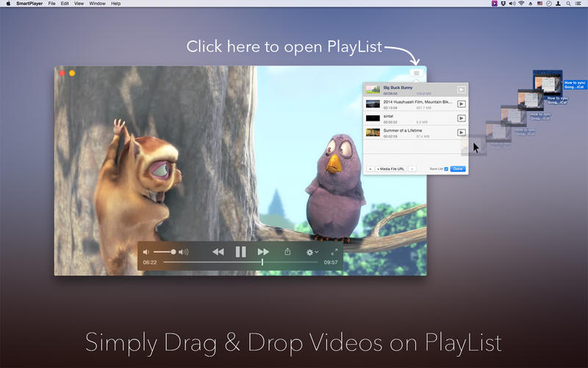Image resolution: width=588 pixels, height=368 pixels.
Task: Click the elapsed time 06:22
Action: point(150,262)
